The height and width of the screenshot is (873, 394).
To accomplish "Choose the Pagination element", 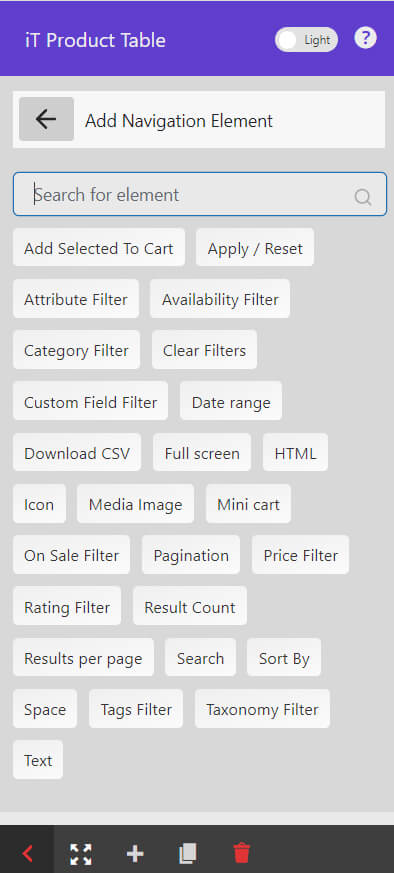I will pos(191,555).
